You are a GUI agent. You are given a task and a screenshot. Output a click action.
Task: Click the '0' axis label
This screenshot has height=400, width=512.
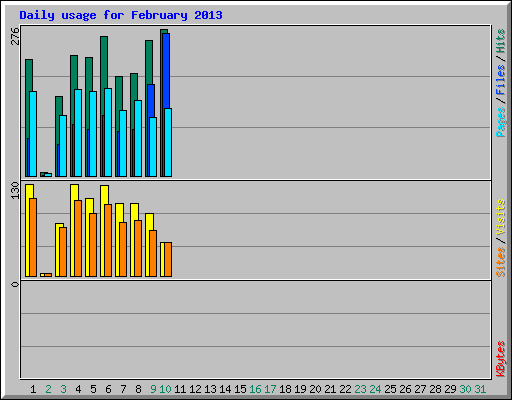[15, 284]
